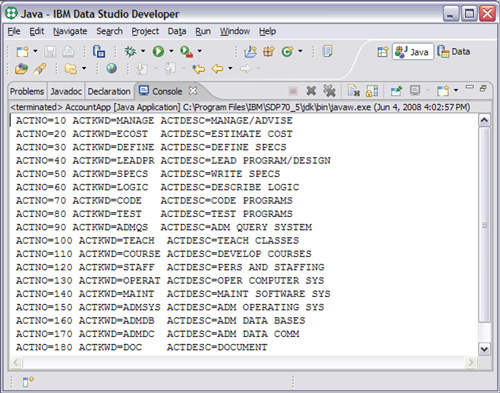This screenshot has width=500, height=393.
Task: Expand the Open Console dropdown arrow
Action: pyautogui.click(x=456, y=90)
